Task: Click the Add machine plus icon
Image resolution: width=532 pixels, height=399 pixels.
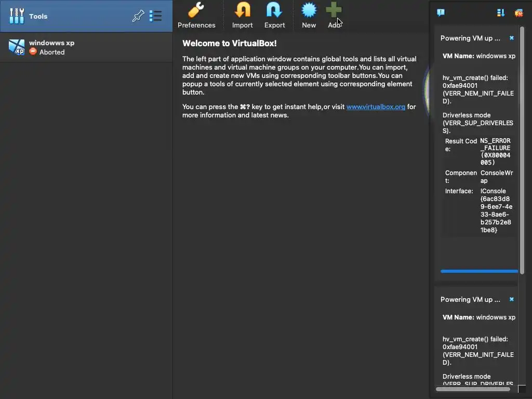Action: (x=334, y=9)
